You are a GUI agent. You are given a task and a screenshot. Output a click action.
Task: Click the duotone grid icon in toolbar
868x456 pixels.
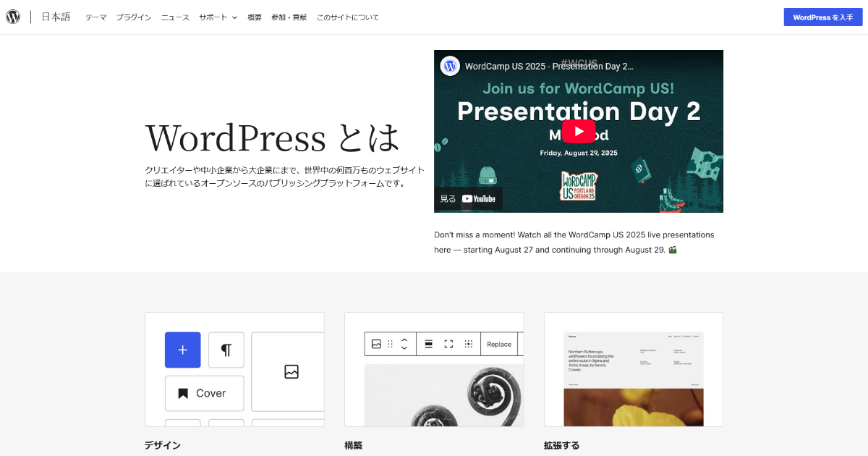[x=469, y=344]
